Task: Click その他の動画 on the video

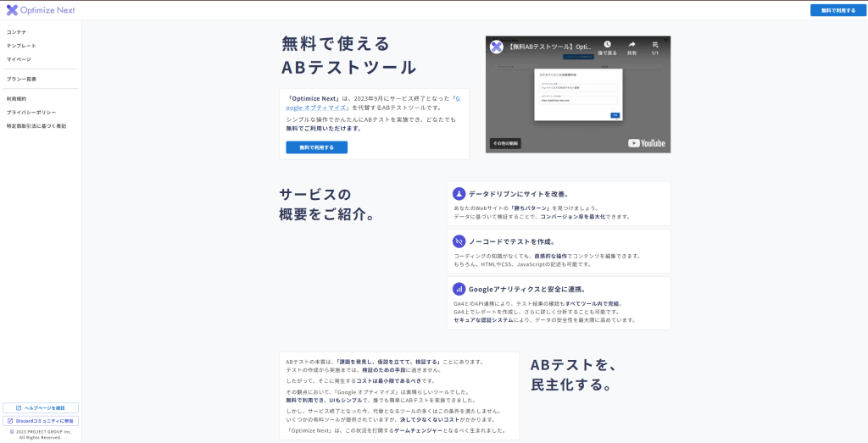Action: pyautogui.click(x=505, y=144)
